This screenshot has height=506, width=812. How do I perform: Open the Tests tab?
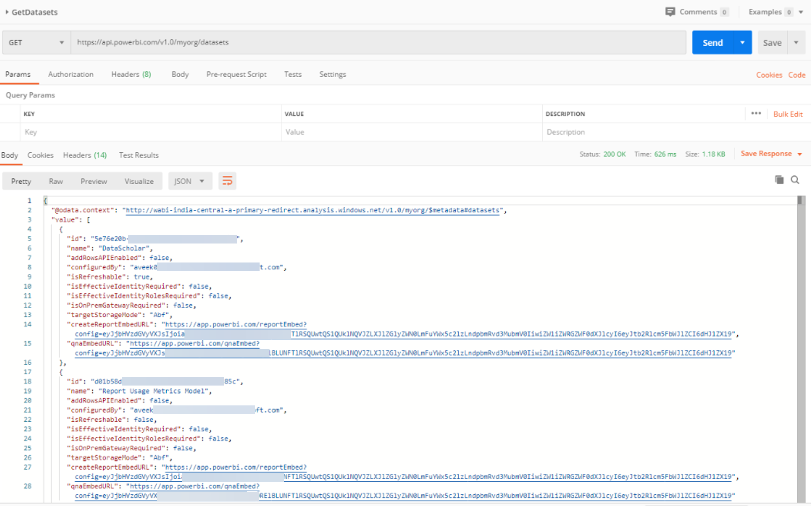coord(293,74)
